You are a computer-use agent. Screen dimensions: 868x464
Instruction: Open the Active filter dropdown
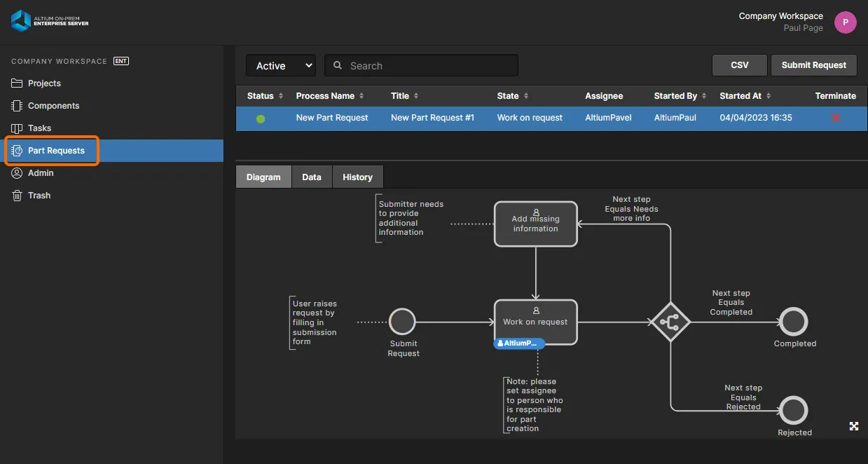[281, 66]
